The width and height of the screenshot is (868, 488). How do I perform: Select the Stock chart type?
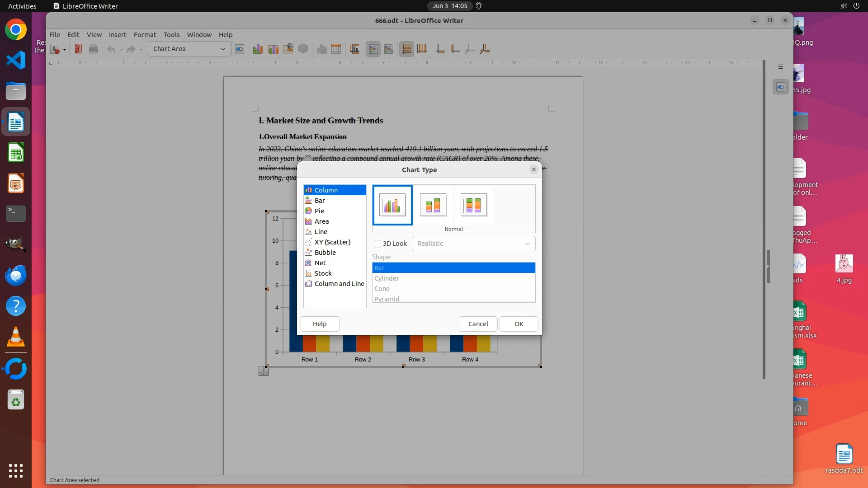coord(323,273)
